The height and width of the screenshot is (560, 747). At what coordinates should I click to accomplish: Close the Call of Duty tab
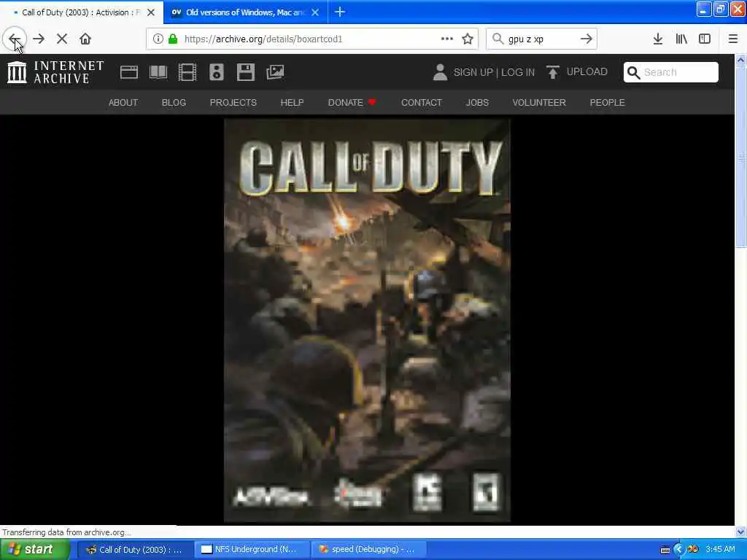pos(151,12)
